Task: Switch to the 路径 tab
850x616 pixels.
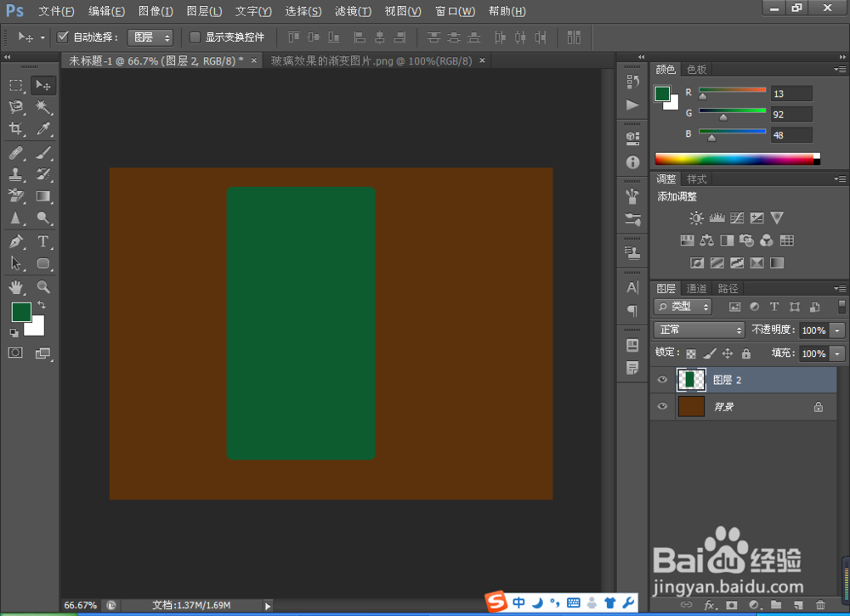Action: (728, 288)
